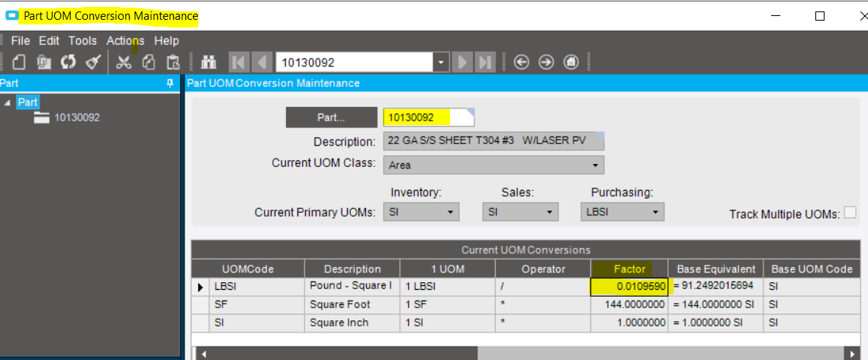This screenshot has width=868, height=360.
Task: Click the 1 UOM column header
Action: click(447, 269)
